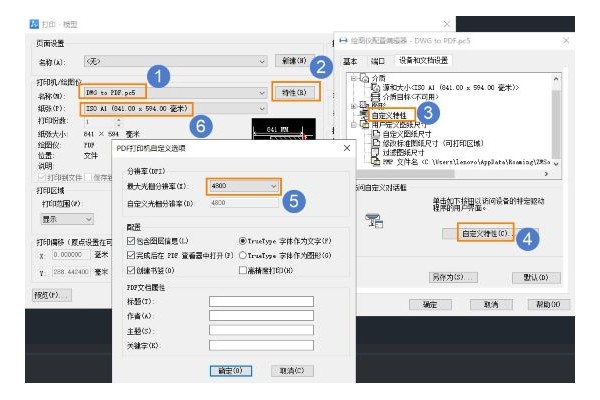Toggle the 包含图层信息(L) checkbox
This screenshot has width=600, height=400.
pyautogui.click(x=131, y=241)
